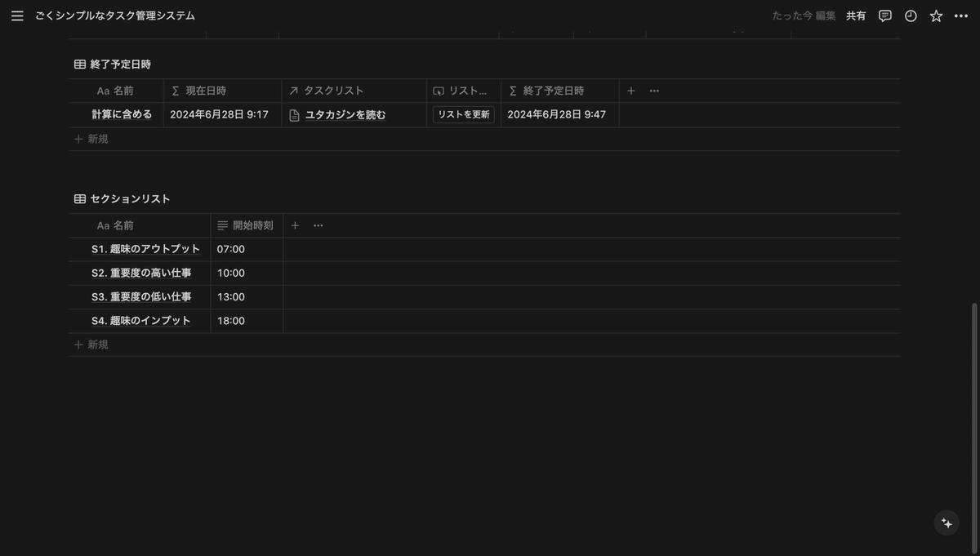Edit the 13:00 start time cell
980x556 pixels.
[x=247, y=296]
